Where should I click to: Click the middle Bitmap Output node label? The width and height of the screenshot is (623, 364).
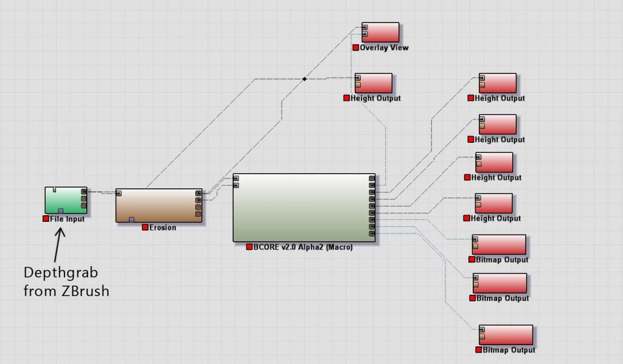(x=503, y=298)
